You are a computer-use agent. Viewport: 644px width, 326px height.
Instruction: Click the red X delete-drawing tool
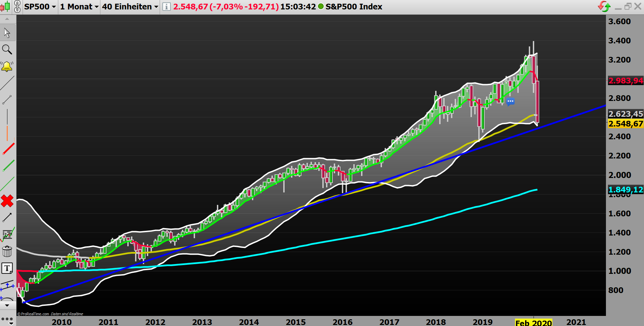coord(7,202)
